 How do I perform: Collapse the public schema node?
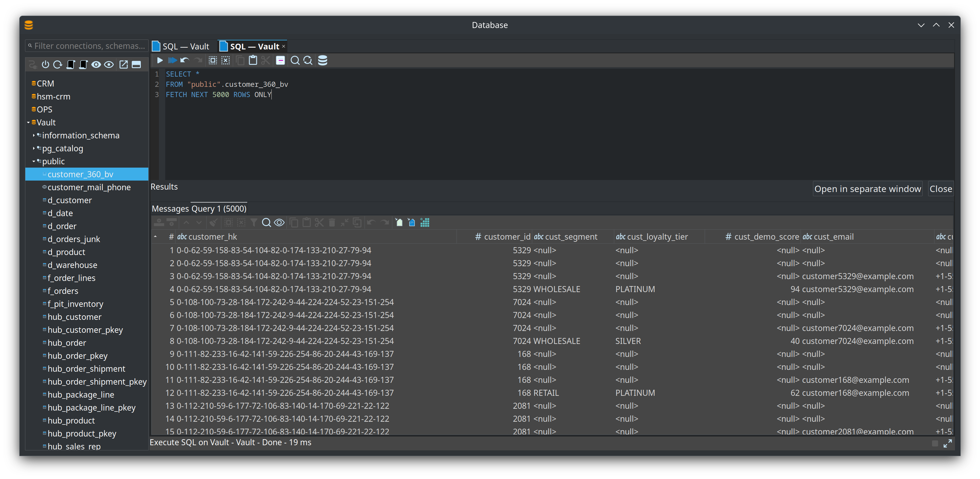(x=34, y=161)
